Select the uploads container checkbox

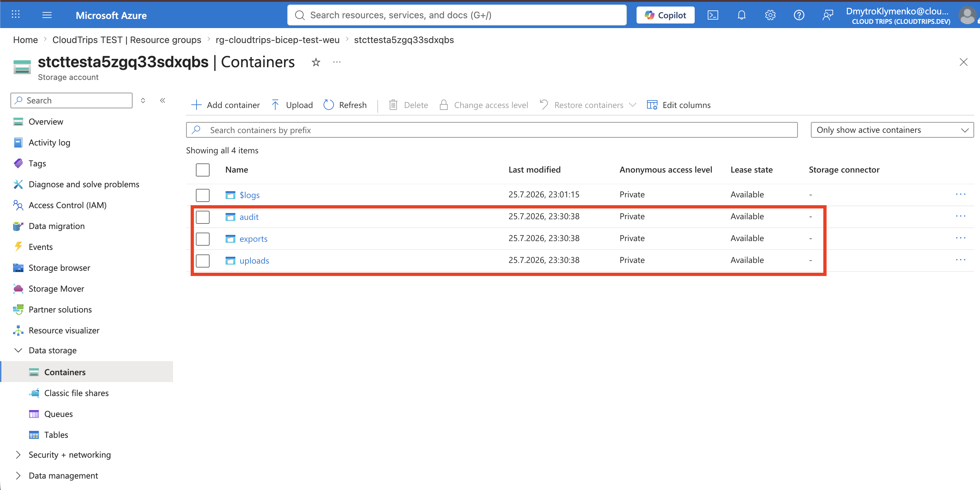(x=203, y=261)
